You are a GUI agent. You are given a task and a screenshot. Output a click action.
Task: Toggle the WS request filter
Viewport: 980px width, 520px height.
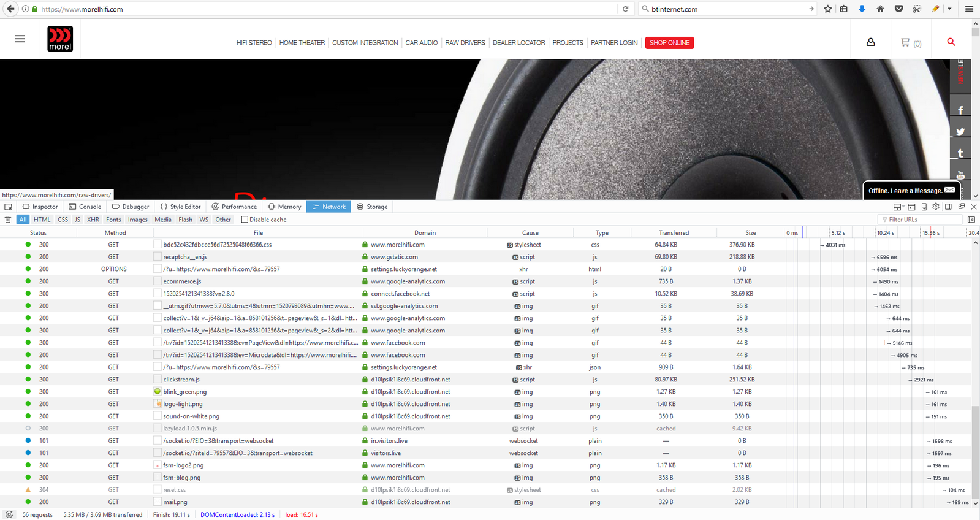pos(203,220)
